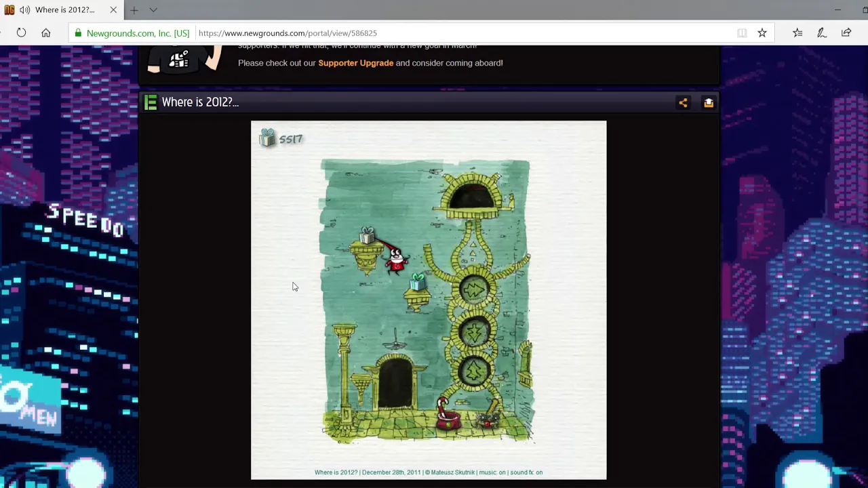
Task: Add page to favorites star icon
Action: 762,33
